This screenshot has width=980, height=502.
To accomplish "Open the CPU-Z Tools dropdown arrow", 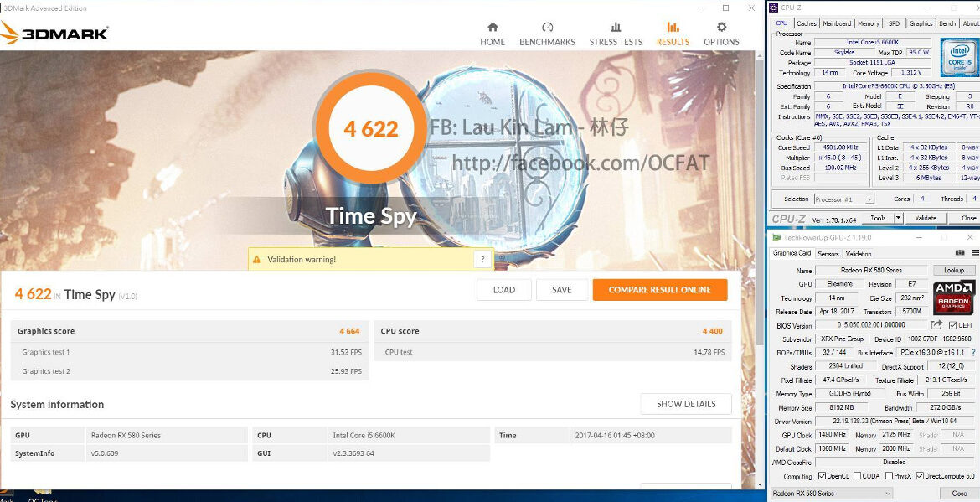I will click(898, 218).
